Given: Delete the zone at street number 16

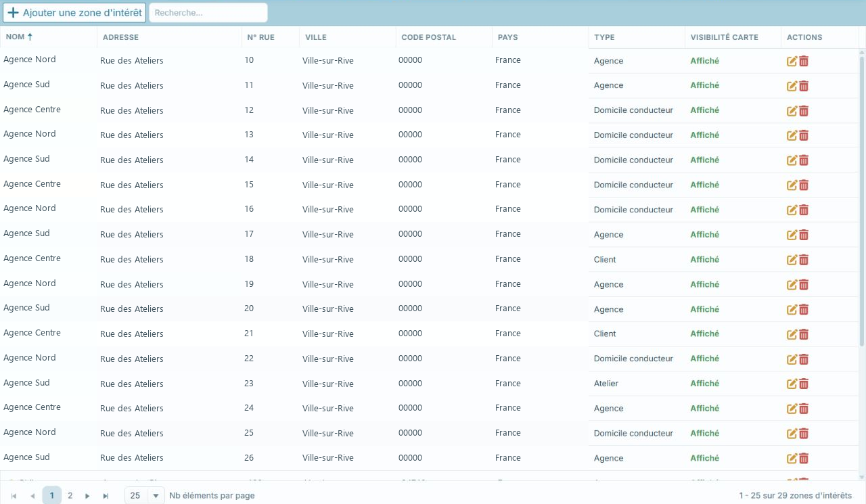Looking at the screenshot, I should click(804, 210).
